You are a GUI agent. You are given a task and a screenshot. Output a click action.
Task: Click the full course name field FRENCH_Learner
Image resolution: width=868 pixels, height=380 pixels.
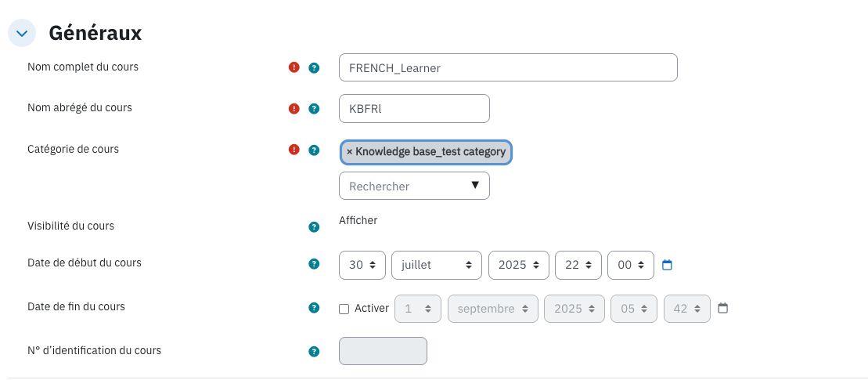click(x=508, y=67)
